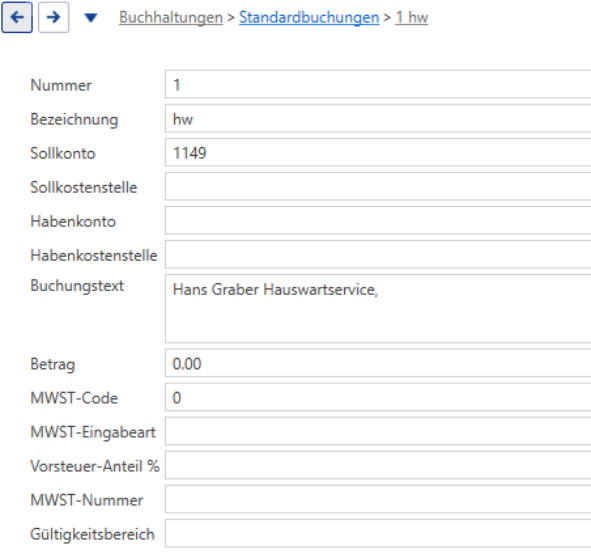The height and width of the screenshot is (554, 591).
Task: Select the 'MWST-Nummer' label text
Action: click(x=87, y=500)
